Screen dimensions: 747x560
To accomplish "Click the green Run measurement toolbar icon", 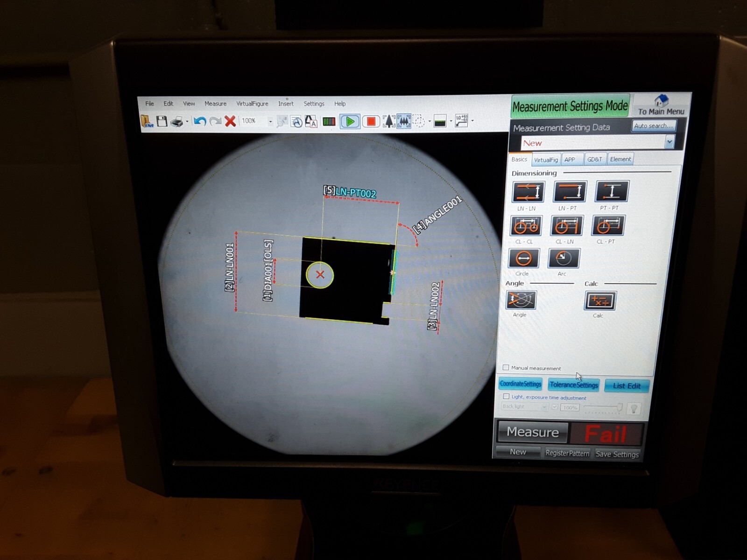I will (351, 121).
